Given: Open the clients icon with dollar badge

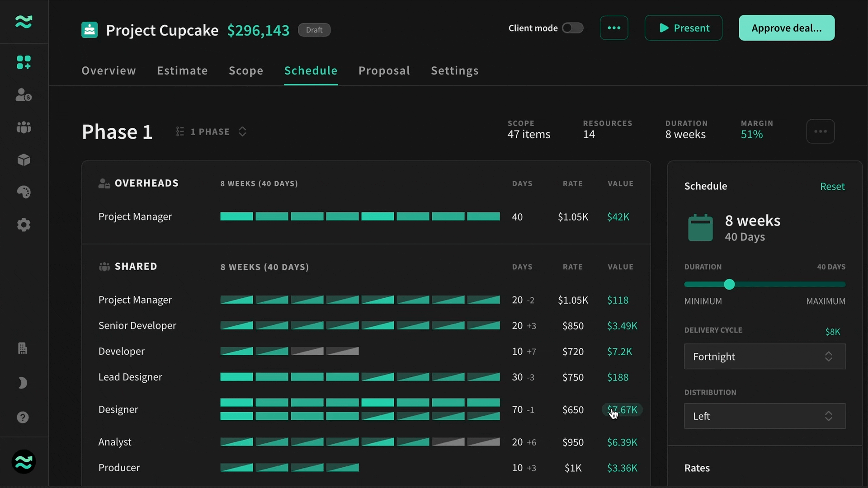Looking at the screenshot, I should coord(24,95).
